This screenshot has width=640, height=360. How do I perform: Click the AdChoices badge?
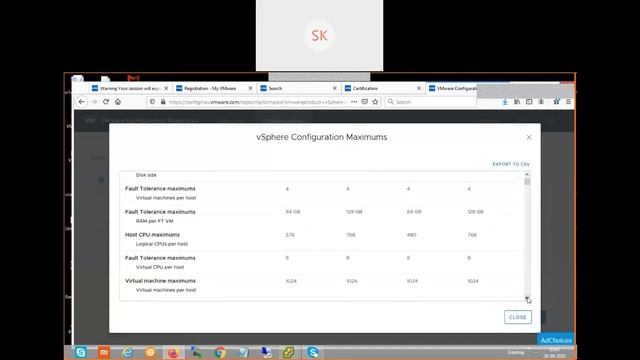tap(556, 340)
